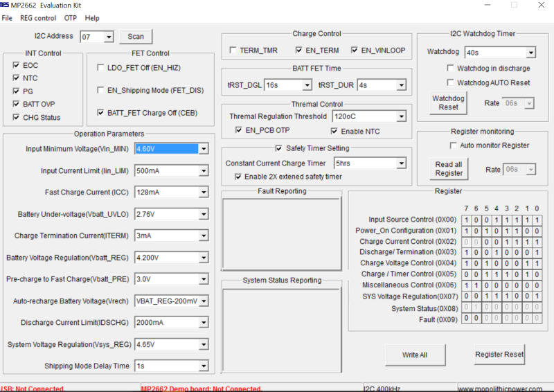554x392 pixels.
Task: Enable the TERM_TMR checkbox
Action: tap(233, 50)
